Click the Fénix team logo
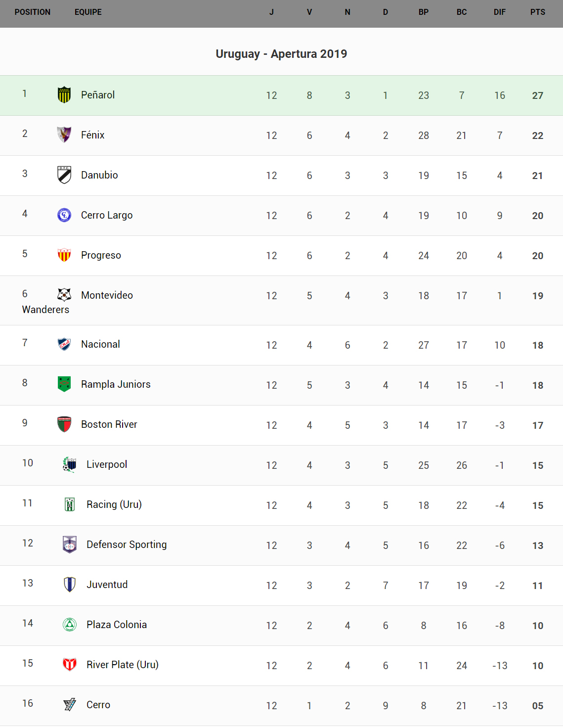Screen dimensions: 563x728 64,135
